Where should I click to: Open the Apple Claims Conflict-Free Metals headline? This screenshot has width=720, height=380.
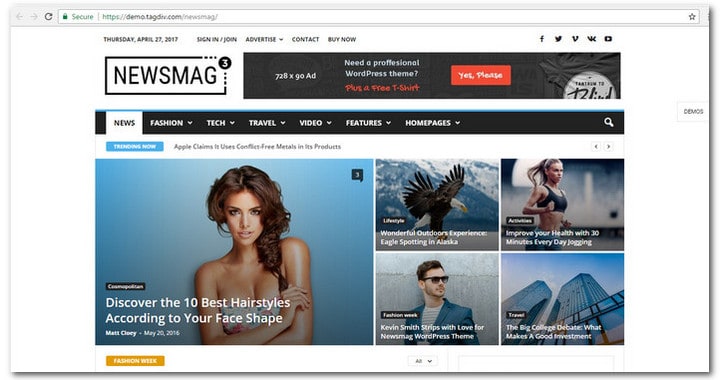pos(257,147)
